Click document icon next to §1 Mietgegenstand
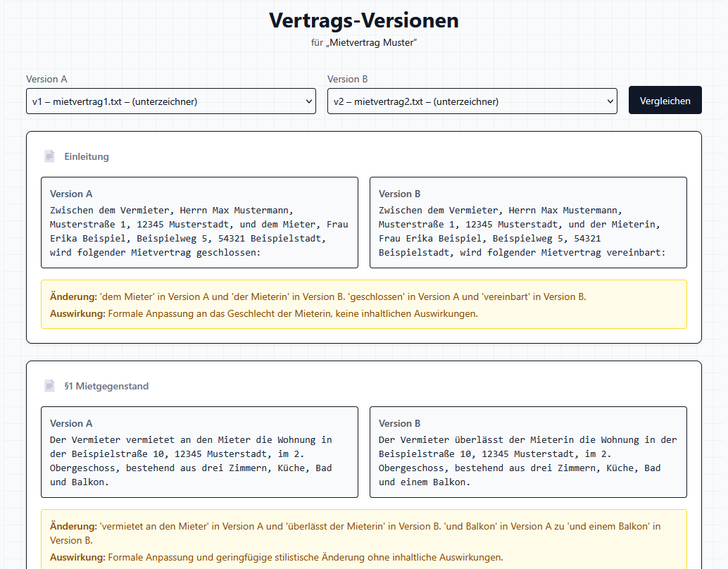This screenshot has height=569, width=728. [49, 385]
